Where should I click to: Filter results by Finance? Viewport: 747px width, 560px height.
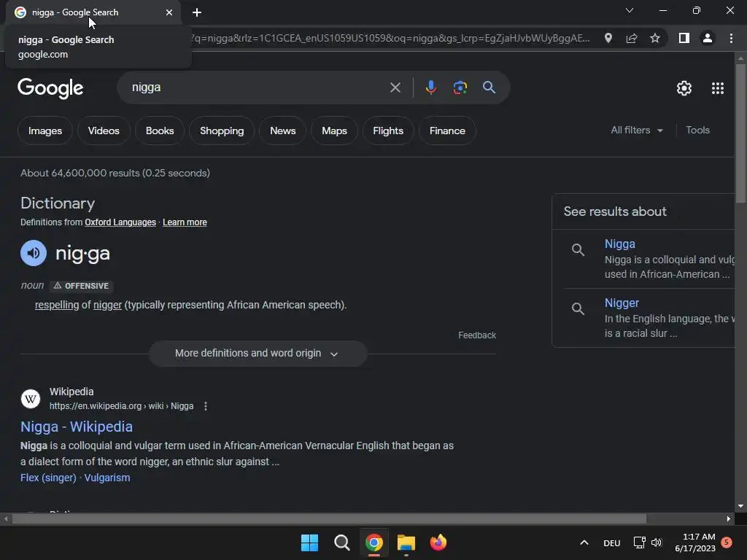point(447,131)
